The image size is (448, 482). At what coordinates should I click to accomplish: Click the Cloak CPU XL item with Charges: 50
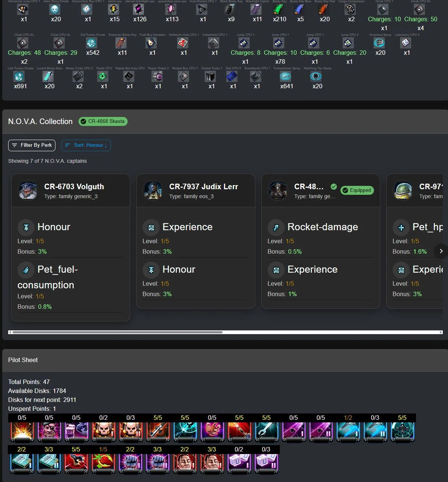click(419, 9)
